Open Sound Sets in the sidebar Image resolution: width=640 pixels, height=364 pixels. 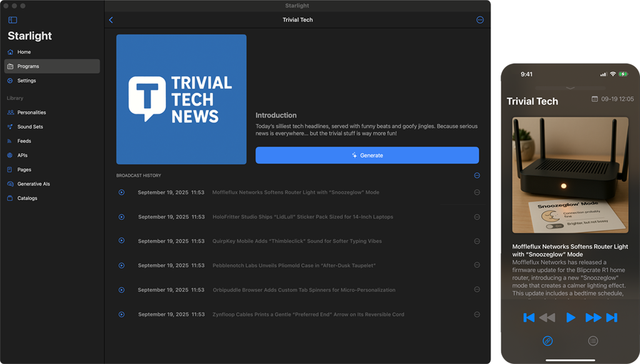(x=30, y=127)
